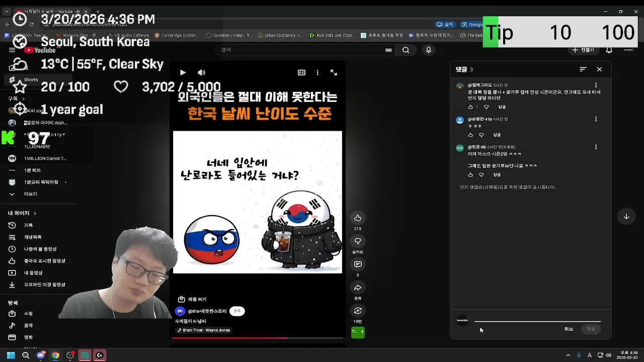This screenshot has height=362, width=644.
Task: Go to YouTube home via the logo
Action: 40,50
